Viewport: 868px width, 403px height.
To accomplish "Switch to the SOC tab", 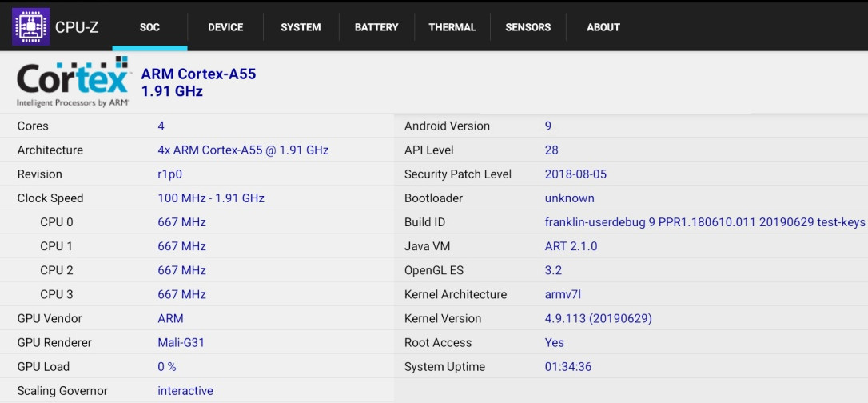I will (x=149, y=27).
